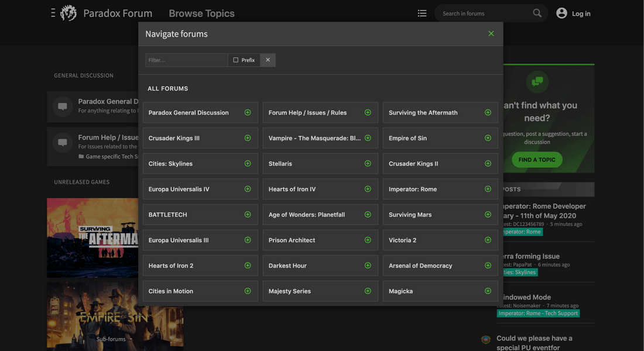Screen dimensions: 644x351
Task: Click the Filter text input field
Action: tap(186, 60)
